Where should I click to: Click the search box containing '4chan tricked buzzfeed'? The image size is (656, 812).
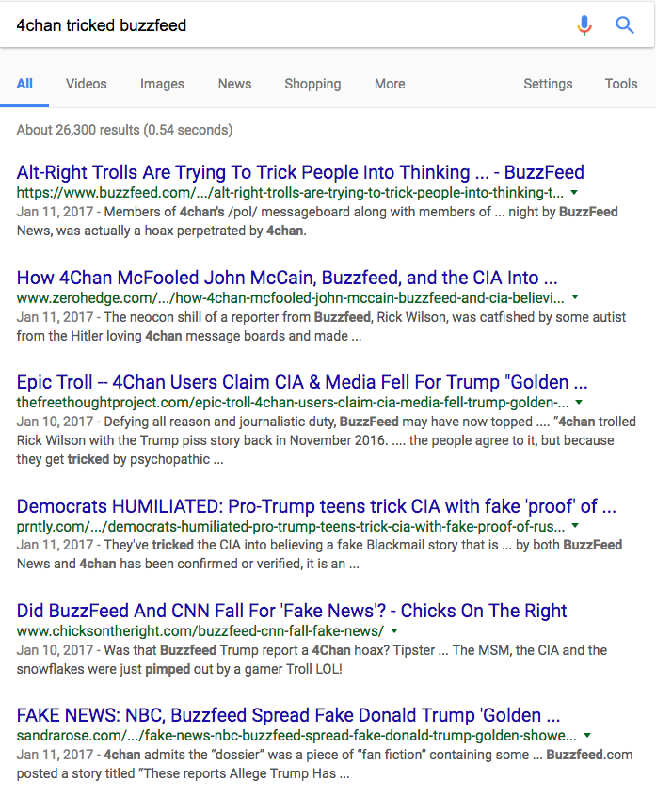pyautogui.click(x=282, y=25)
